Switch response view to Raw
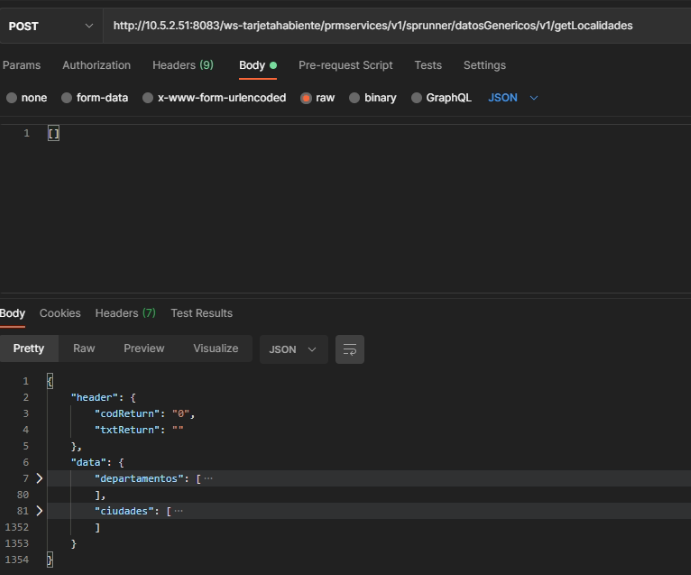Screen dimensions: 691x575 tap(84, 348)
